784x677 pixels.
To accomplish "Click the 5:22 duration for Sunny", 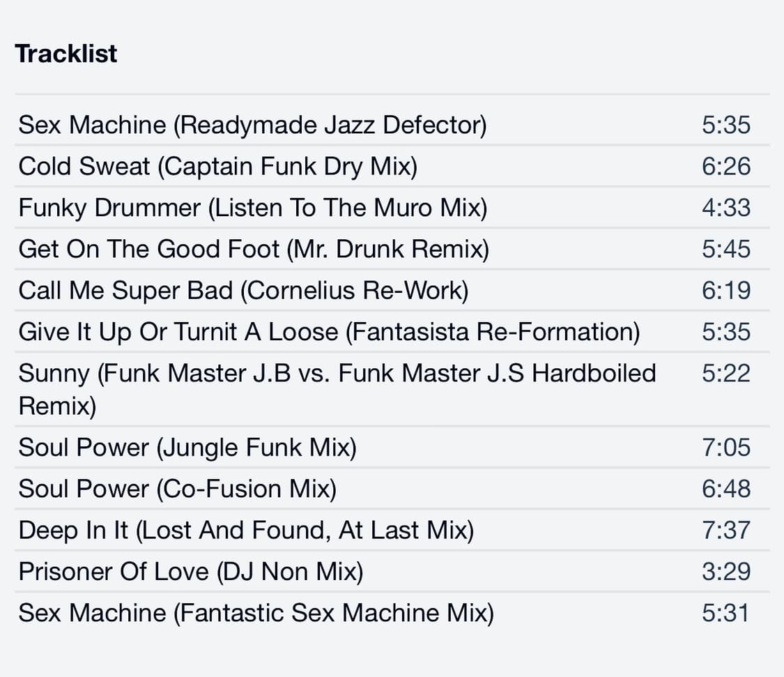I will pyautogui.click(x=726, y=373).
